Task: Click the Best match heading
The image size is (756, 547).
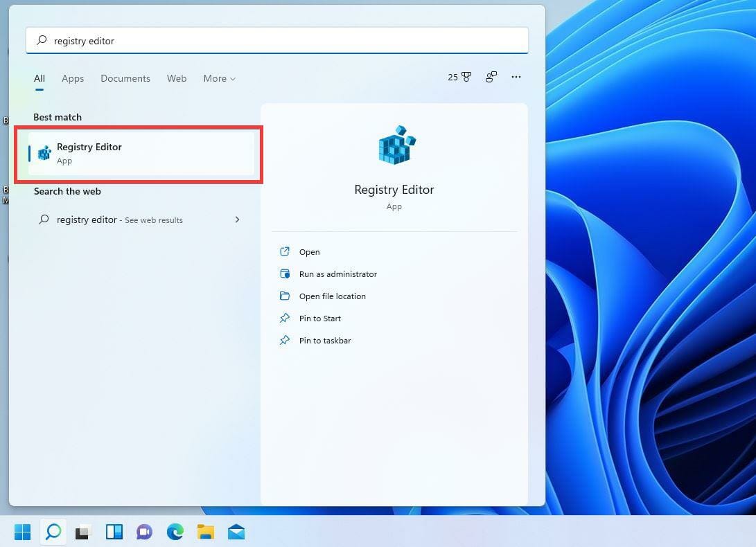Action: (58, 117)
